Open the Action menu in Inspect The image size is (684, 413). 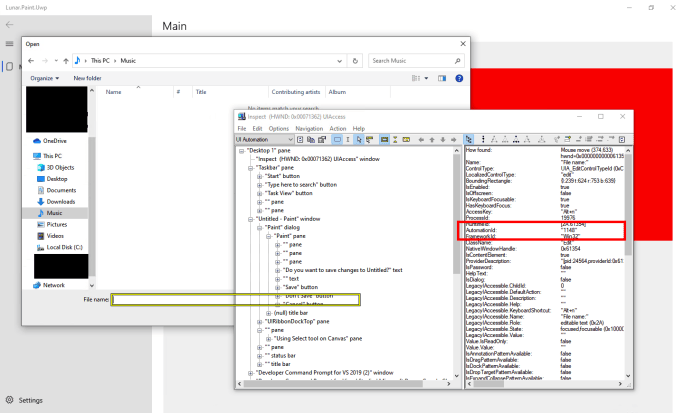[338, 129]
